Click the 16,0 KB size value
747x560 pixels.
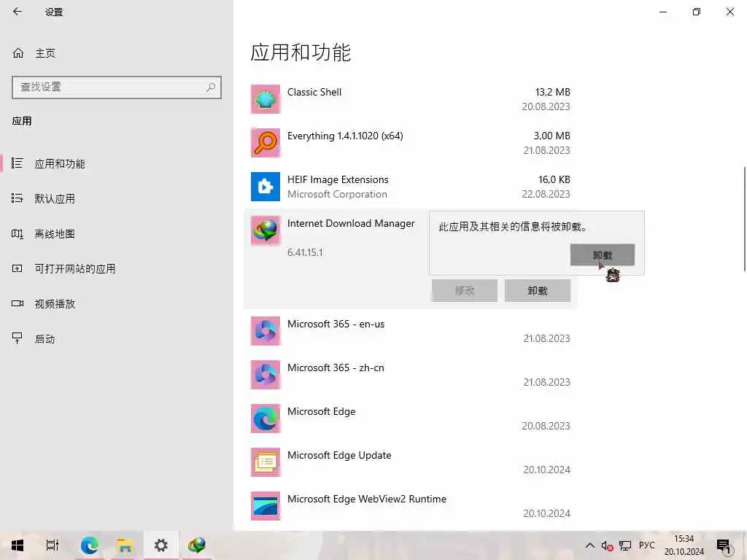[554, 179]
